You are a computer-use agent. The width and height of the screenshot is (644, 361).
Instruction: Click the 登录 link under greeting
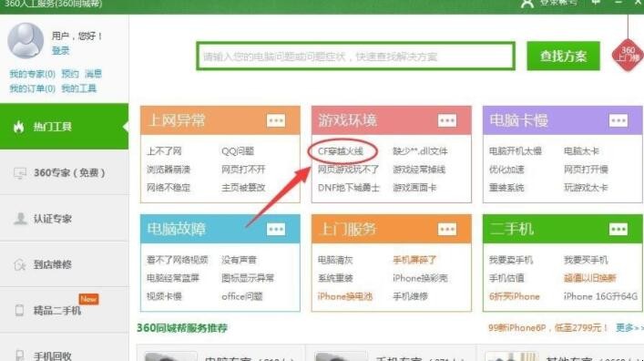[x=61, y=50]
